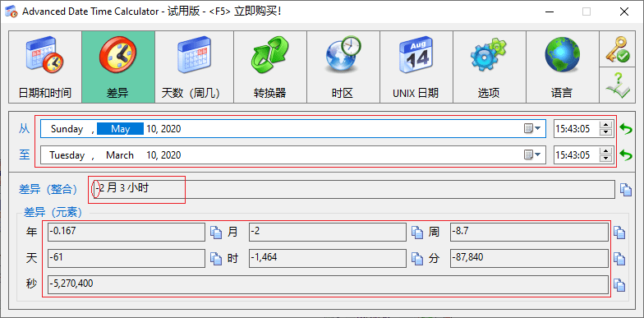Click the registration key icon
Viewport: 644px width, 318px height.
click(x=618, y=49)
